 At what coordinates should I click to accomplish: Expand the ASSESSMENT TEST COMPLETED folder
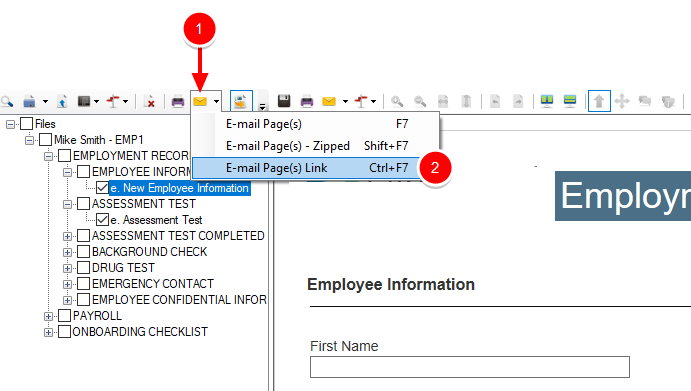(x=67, y=236)
